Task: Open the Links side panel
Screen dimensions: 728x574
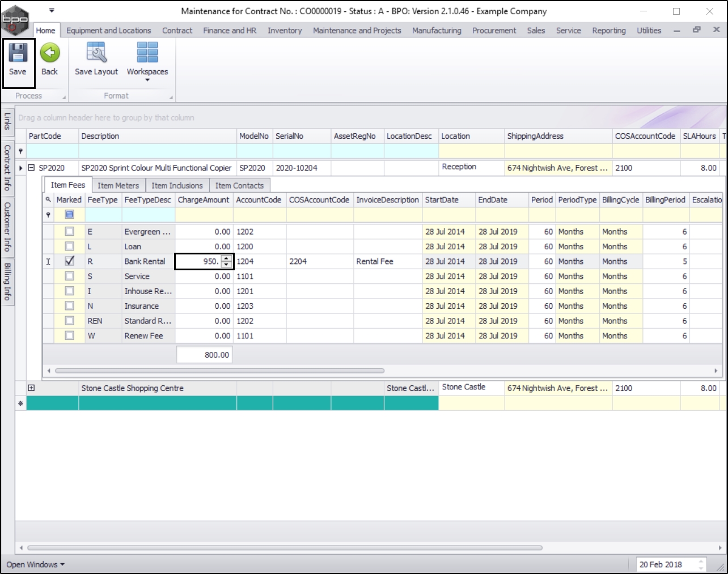Action: [x=7, y=121]
